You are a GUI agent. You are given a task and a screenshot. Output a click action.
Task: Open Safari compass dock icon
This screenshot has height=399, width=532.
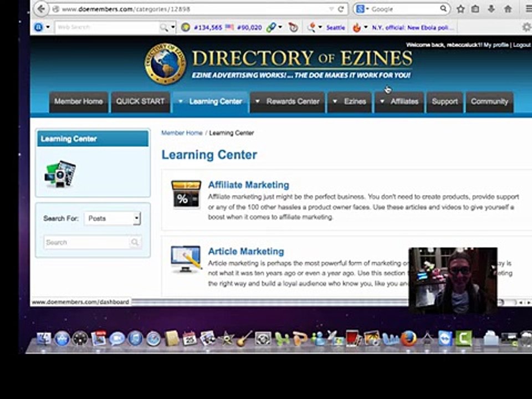click(154, 339)
